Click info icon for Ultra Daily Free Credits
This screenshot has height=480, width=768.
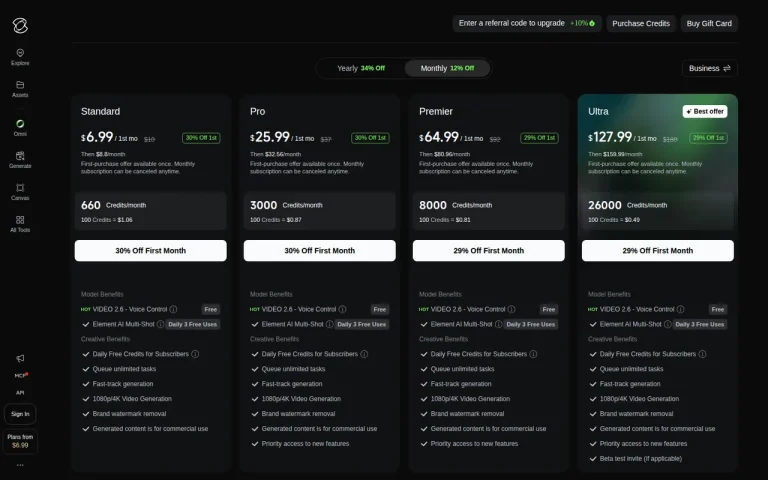tap(702, 354)
